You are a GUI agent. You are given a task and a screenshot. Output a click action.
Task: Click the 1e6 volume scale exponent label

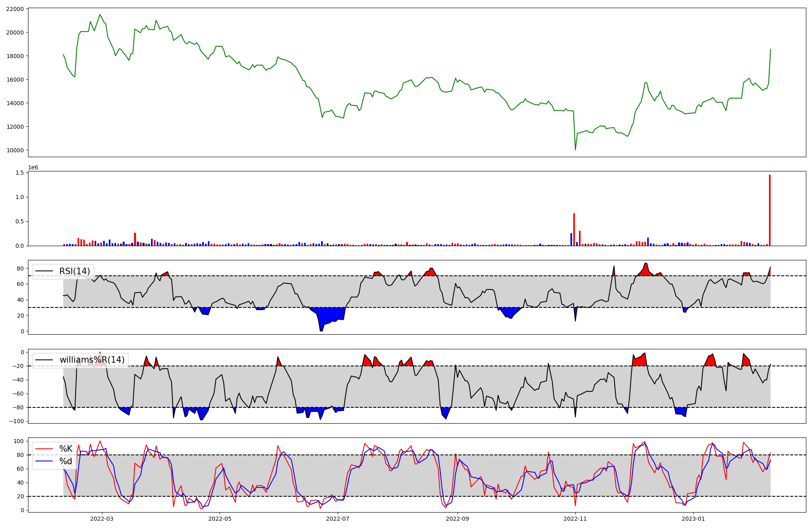tap(33, 167)
